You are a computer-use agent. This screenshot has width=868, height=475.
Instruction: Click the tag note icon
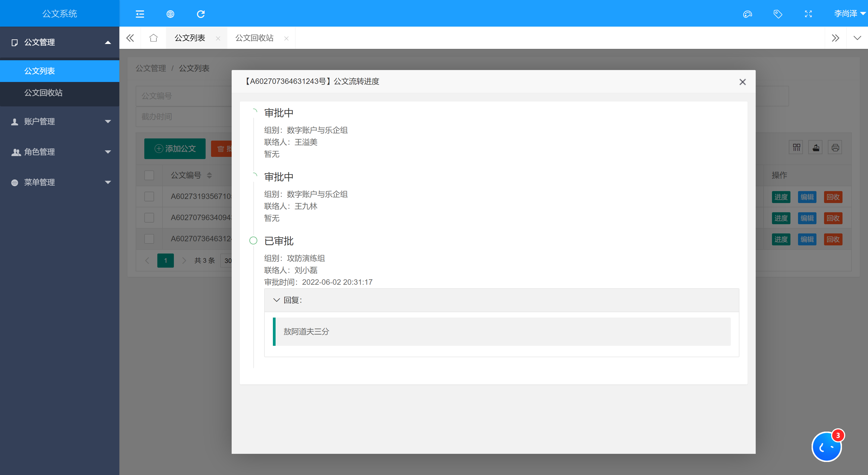[778, 14]
